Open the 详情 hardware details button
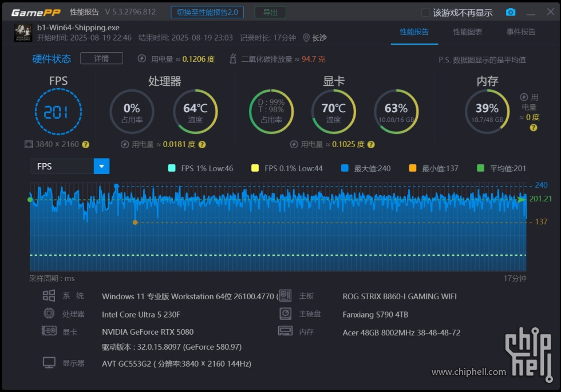Image resolution: width=561 pixels, height=392 pixels. point(102,58)
